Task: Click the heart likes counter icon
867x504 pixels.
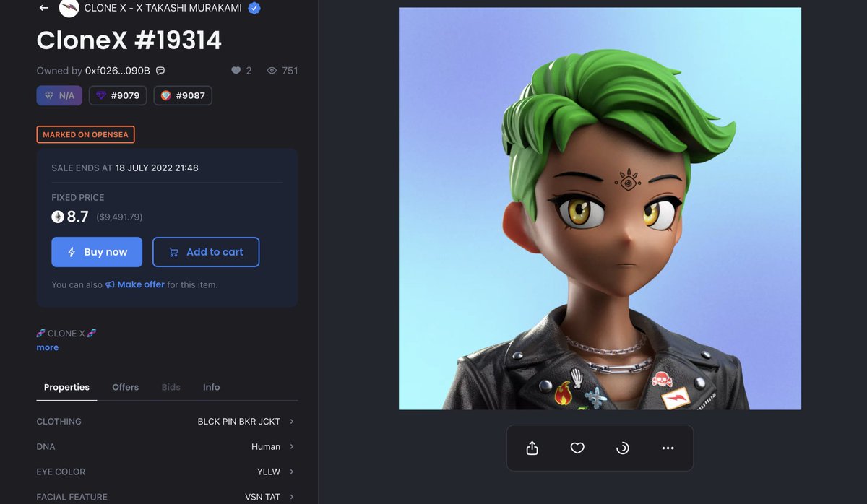Action: coord(236,71)
